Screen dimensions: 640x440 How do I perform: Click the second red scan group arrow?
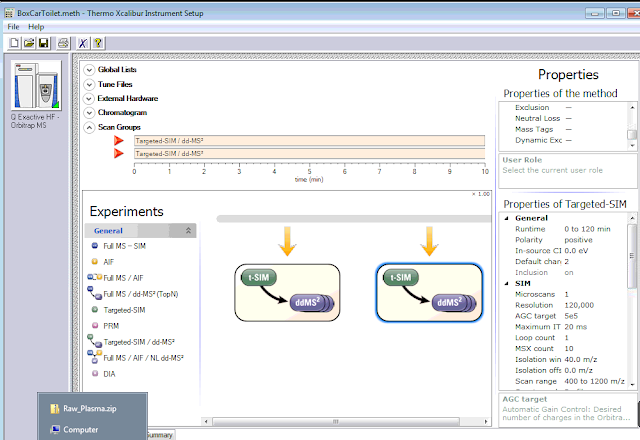click(x=119, y=153)
